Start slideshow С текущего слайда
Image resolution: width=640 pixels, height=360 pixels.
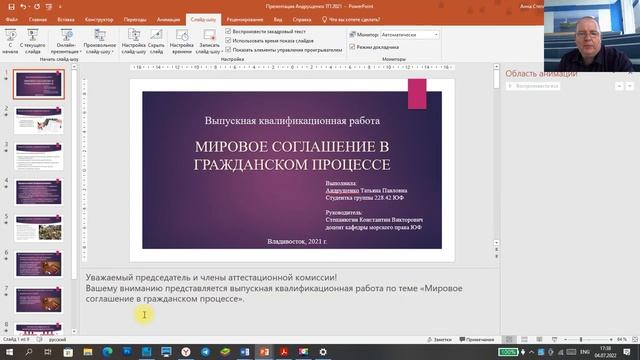point(33,41)
